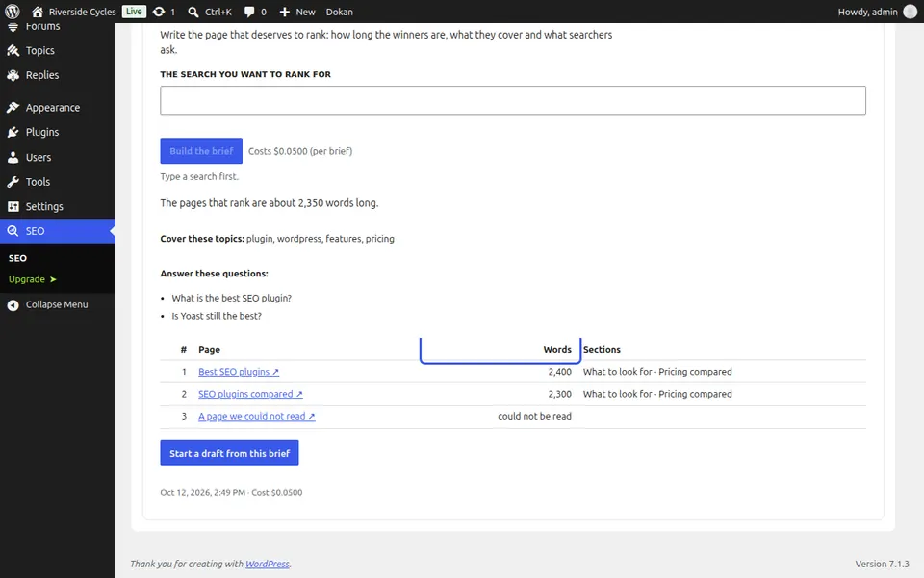
Task: Click 'Is Yoast still the best?' question
Action: pyautogui.click(x=217, y=316)
